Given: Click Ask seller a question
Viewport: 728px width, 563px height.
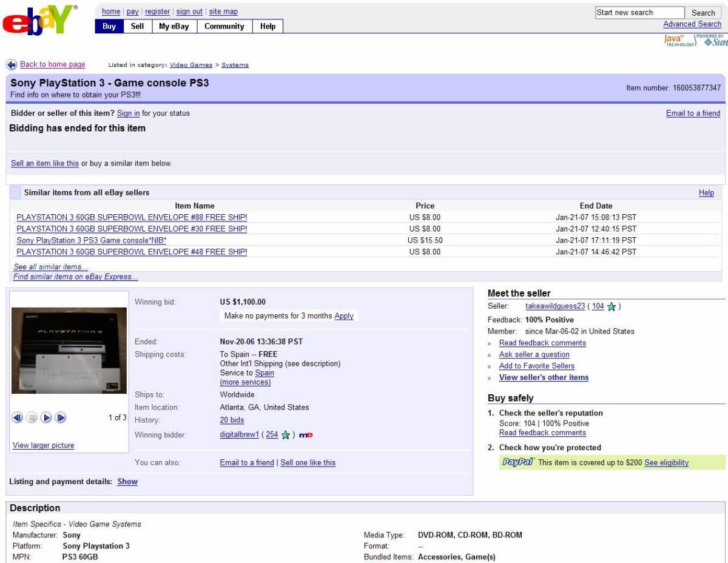Looking at the screenshot, I should [x=534, y=354].
